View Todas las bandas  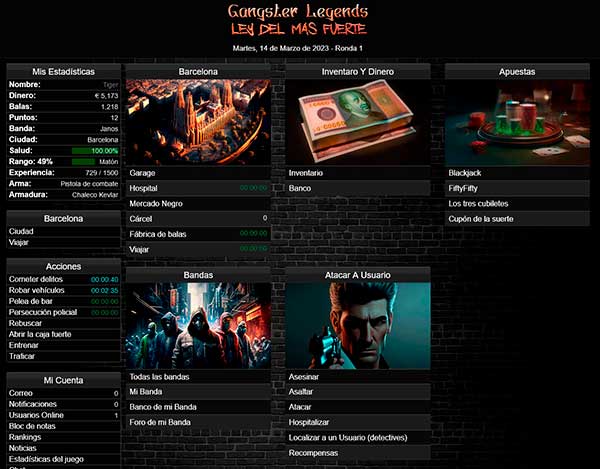198,377
